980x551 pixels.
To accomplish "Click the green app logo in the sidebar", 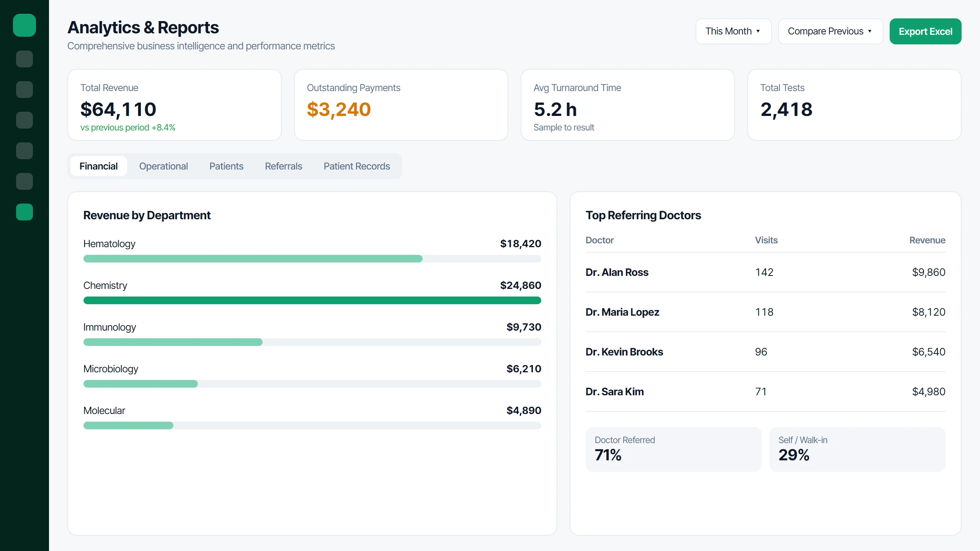I will tap(24, 25).
